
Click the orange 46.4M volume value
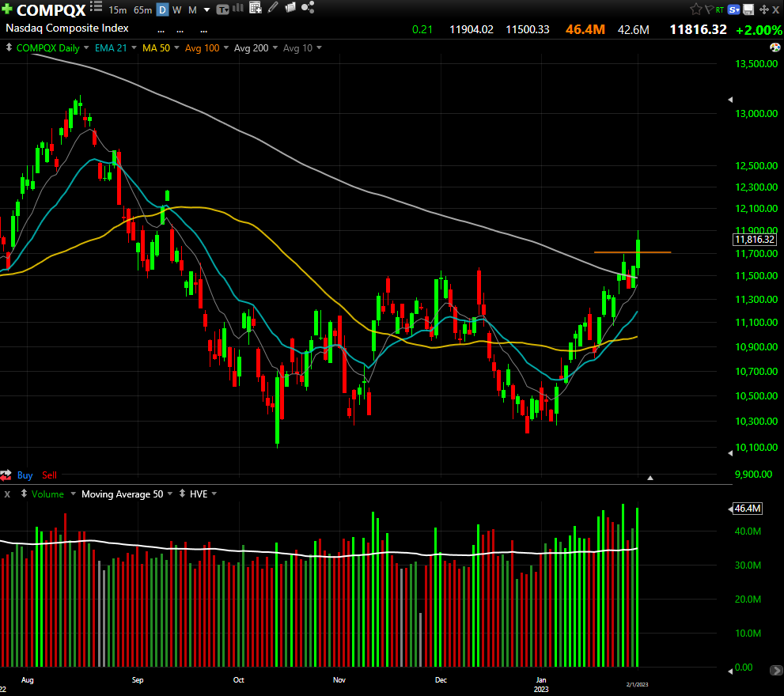[585, 29]
